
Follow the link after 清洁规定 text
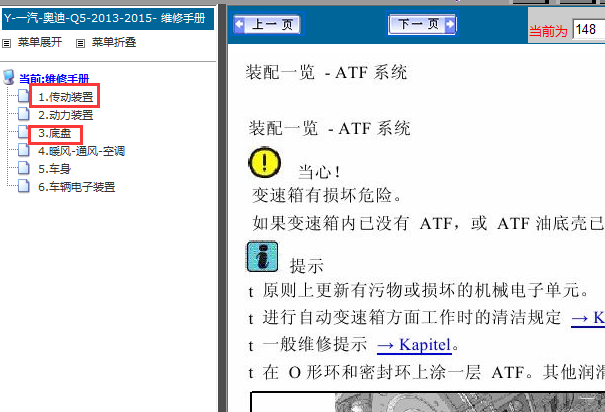tap(588, 318)
